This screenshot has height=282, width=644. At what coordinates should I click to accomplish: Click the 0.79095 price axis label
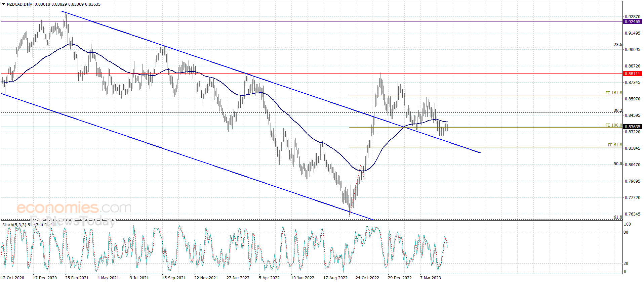pyautogui.click(x=632, y=181)
